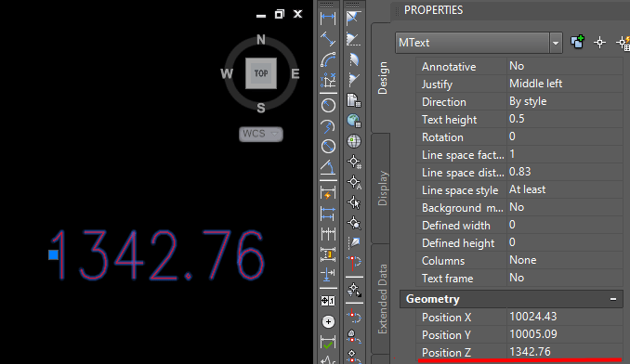This screenshot has height=364, width=630.
Task: Select the Aligned dimension tool
Action: click(328, 39)
